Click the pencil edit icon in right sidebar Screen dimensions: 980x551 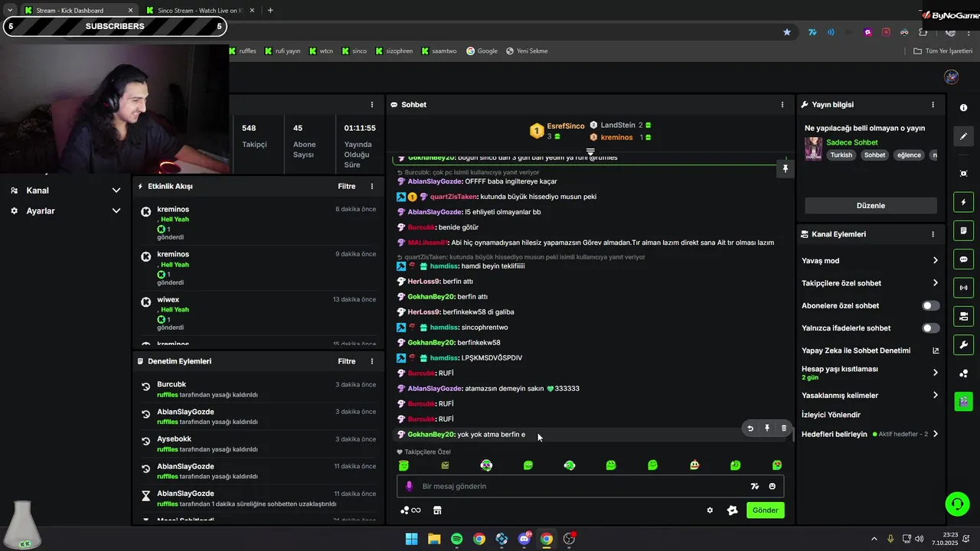click(x=963, y=136)
